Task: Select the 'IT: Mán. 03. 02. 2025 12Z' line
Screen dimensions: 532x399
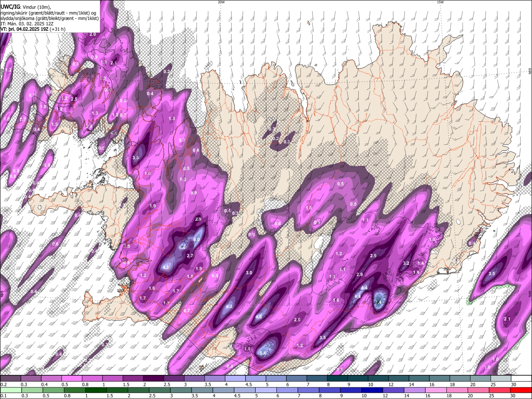Action: click(27, 24)
